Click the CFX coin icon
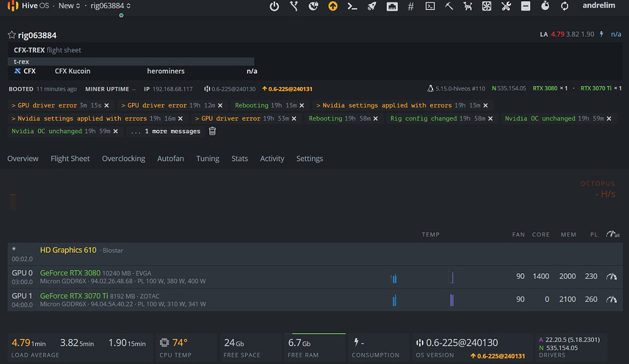This screenshot has width=629, height=364. click(17, 71)
